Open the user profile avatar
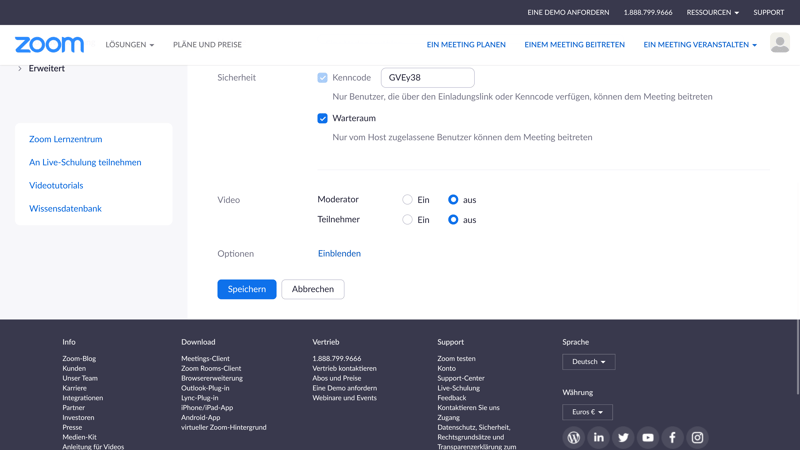The image size is (800, 450). [779, 43]
